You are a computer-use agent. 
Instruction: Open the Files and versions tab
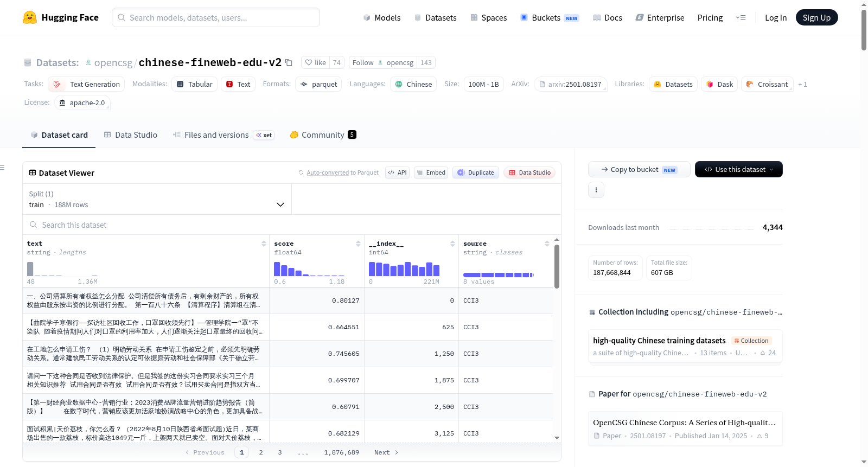[223, 135]
